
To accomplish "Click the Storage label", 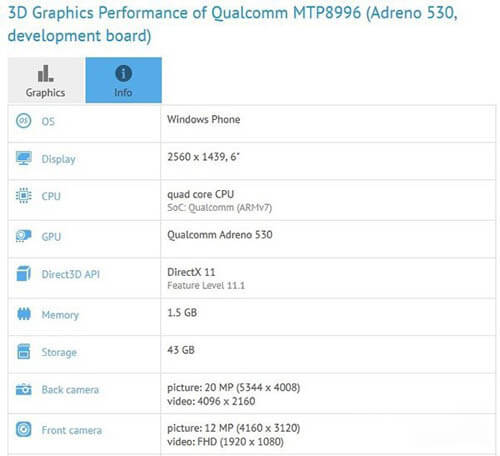I will [59, 352].
